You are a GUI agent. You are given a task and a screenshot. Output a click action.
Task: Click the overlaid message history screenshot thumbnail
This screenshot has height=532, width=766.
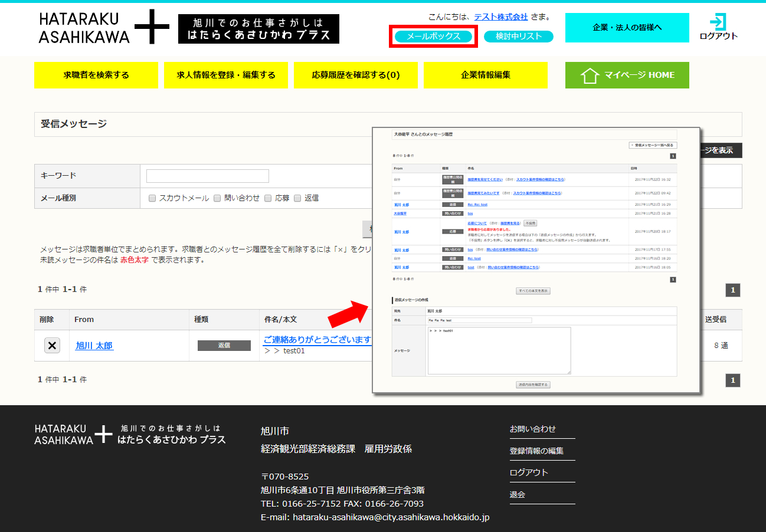[x=536, y=260]
